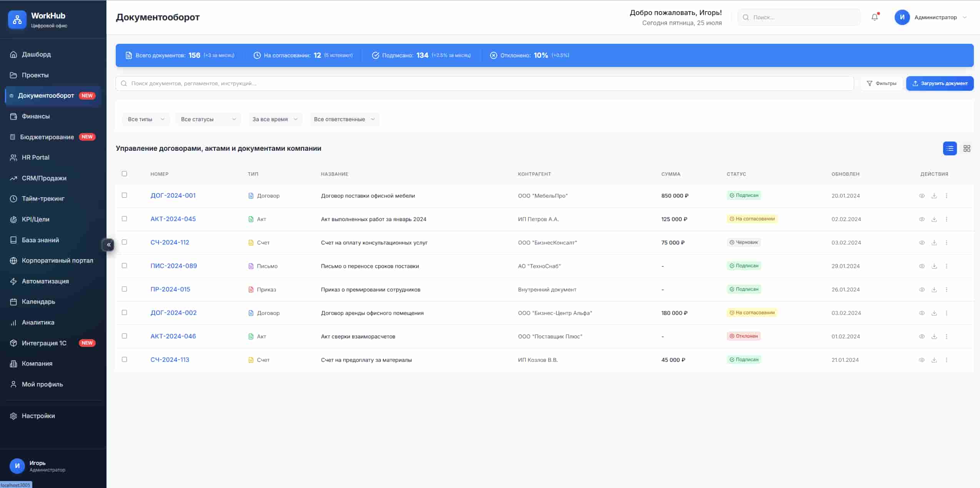This screenshot has height=488, width=980.
Task: Activate list view of documents
Action: point(949,148)
